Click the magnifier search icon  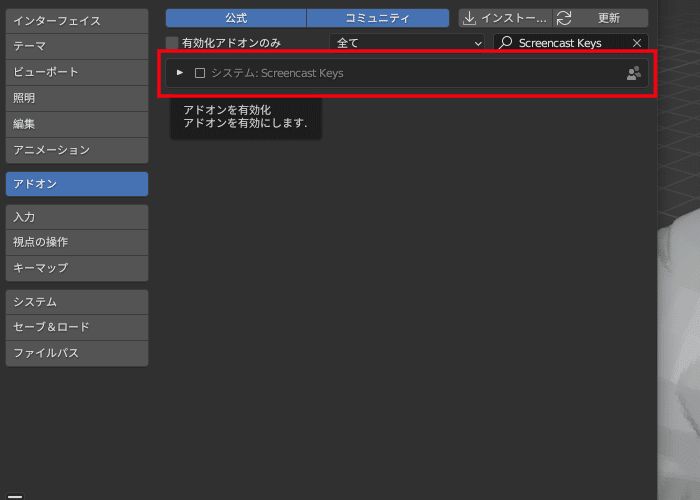tap(505, 42)
